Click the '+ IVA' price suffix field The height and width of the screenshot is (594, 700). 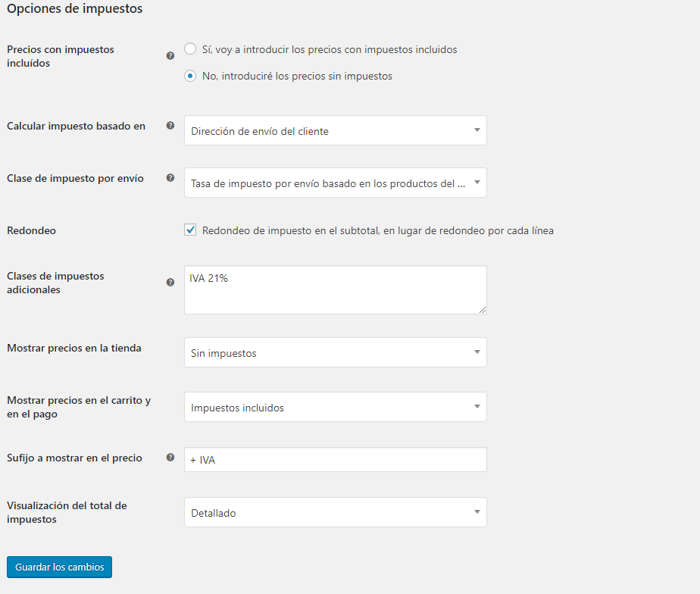pyautogui.click(x=336, y=460)
